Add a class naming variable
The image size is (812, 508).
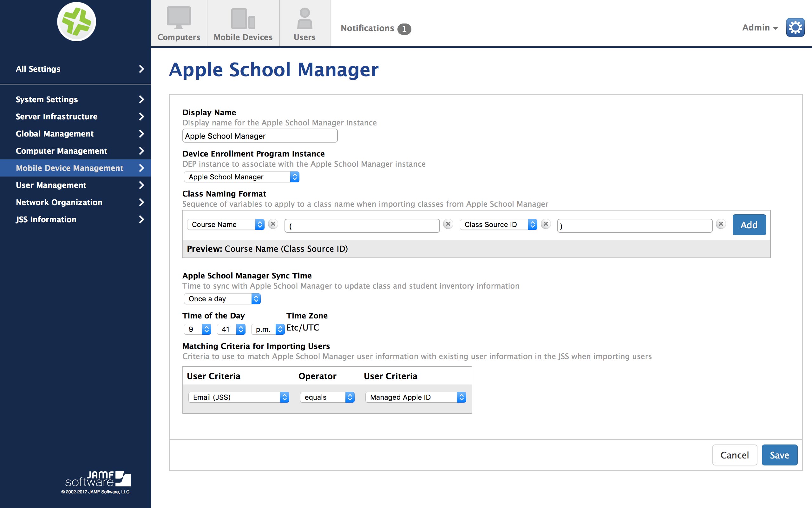[x=749, y=225]
